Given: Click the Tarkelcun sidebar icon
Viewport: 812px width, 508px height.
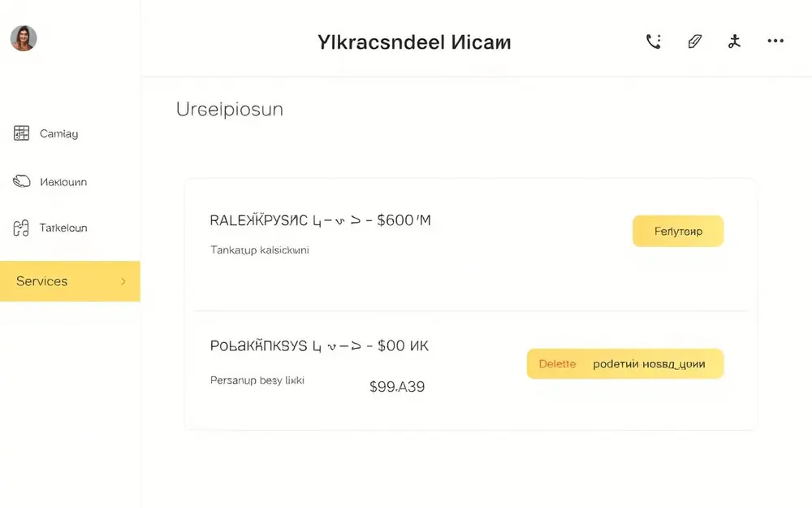Looking at the screenshot, I should pos(21,228).
